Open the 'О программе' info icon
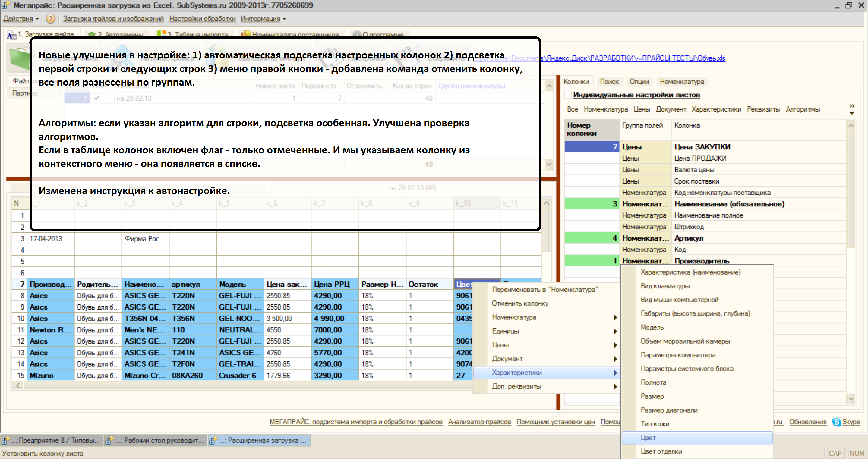Image resolution: width=868 pixels, height=459 pixels. pos(357,34)
